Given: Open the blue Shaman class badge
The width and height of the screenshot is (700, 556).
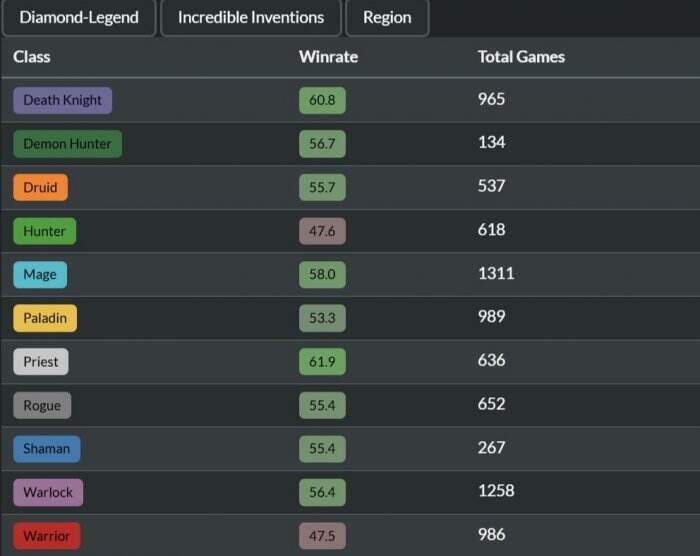Looking at the screenshot, I should (47, 448).
